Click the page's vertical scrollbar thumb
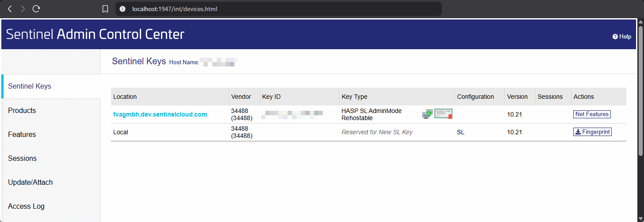 pyautogui.click(x=640, y=89)
